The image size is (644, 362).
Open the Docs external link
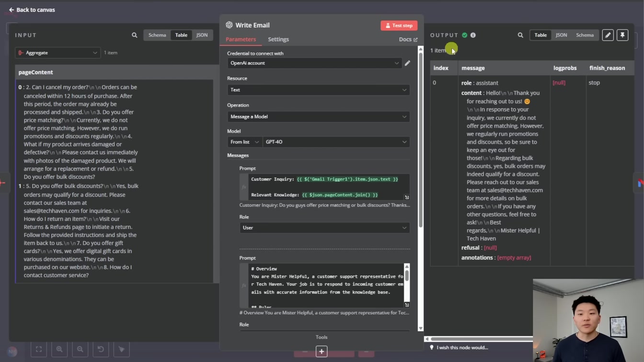[x=408, y=39]
